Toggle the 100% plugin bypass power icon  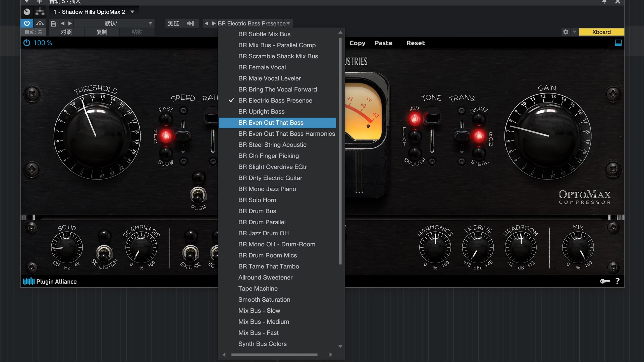coord(27,43)
